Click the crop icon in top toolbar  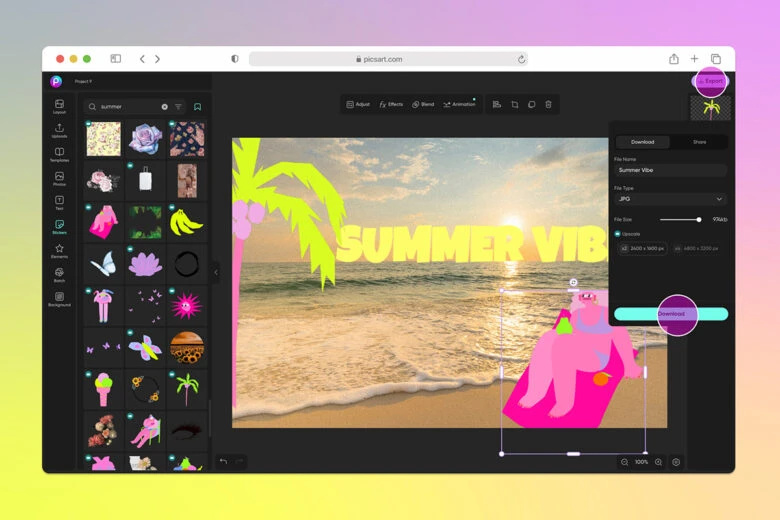pos(514,104)
